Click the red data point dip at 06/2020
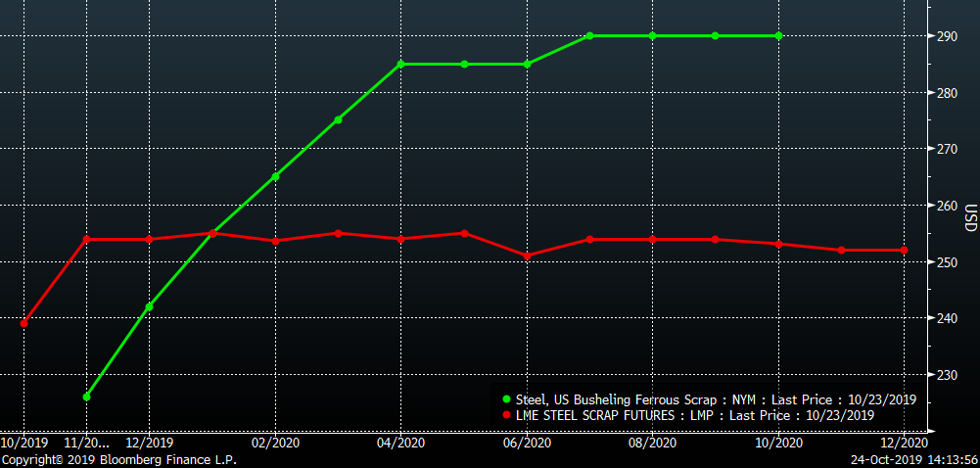The height and width of the screenshot is (468, 980). [527, 257]
